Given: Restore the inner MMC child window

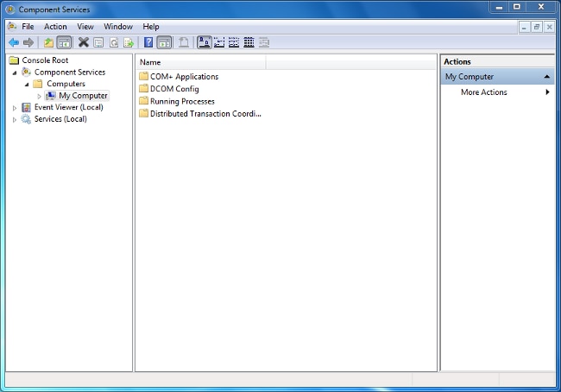Looking at the screenshot, I should [x=536, y=28].
